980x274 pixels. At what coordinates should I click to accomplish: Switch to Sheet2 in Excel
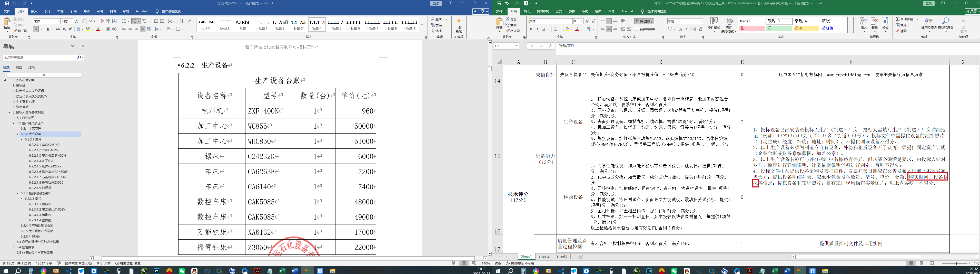point(544,257)
